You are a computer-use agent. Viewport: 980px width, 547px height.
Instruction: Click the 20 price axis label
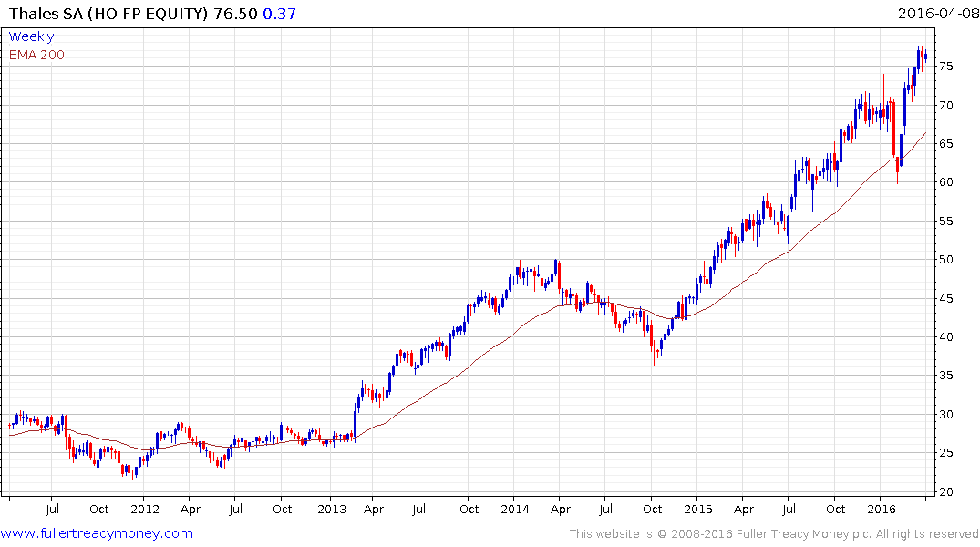pos(946,492)
